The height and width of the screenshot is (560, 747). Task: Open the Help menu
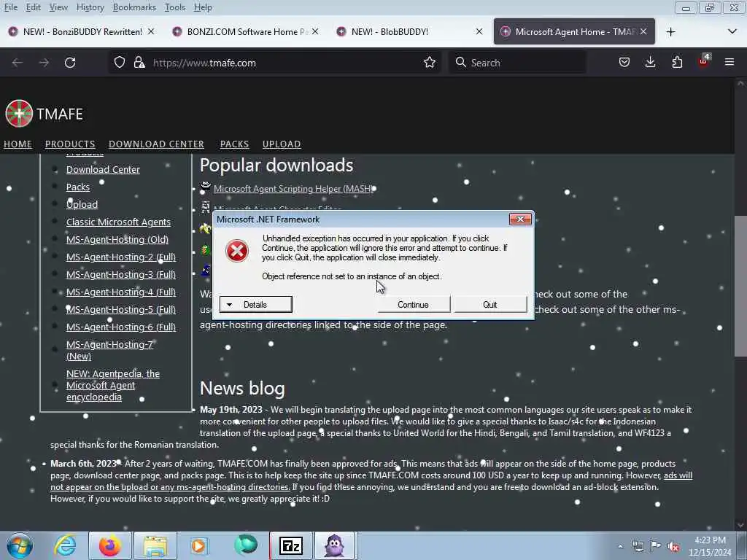(x=203, y=7)
